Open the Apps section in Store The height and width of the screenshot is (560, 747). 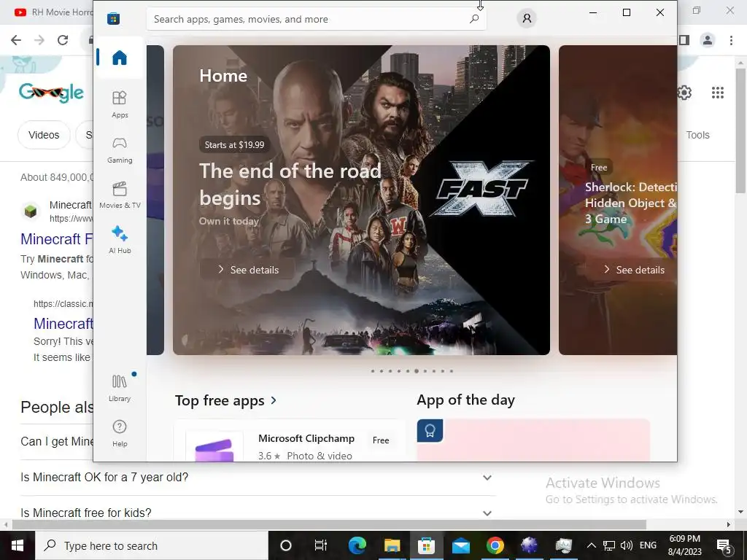pyautogui.click(x=120, y=104)
